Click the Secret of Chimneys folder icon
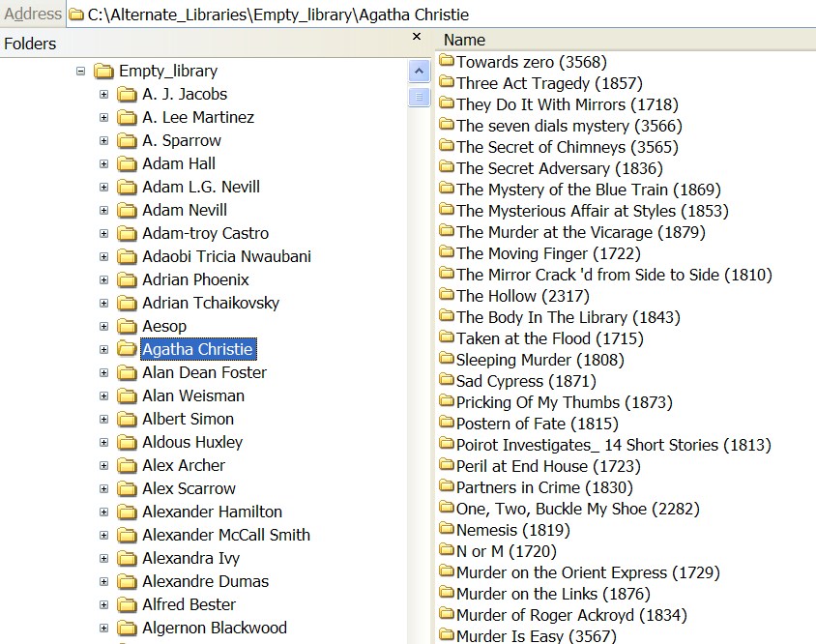The image size is (816, 644). [447, 146]
